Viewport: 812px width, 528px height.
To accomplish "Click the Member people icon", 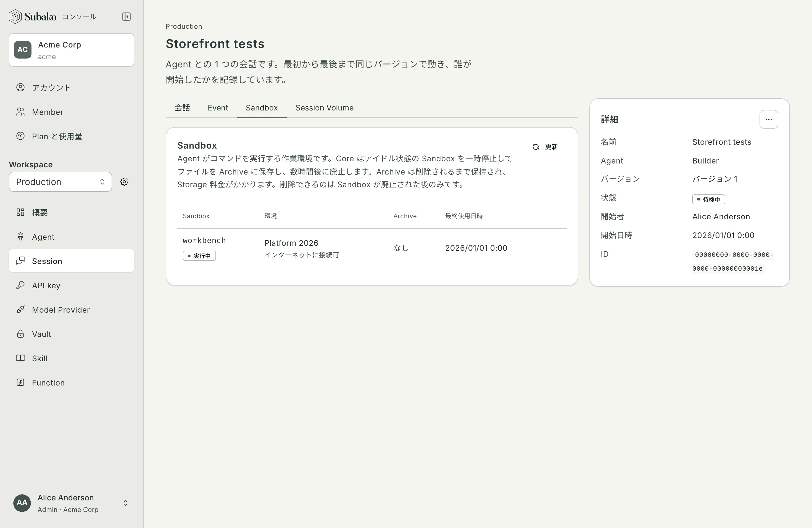I will click(20, 112).
